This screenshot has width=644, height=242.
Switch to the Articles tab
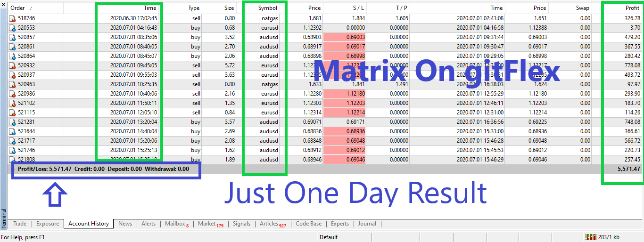pos(273,224)
